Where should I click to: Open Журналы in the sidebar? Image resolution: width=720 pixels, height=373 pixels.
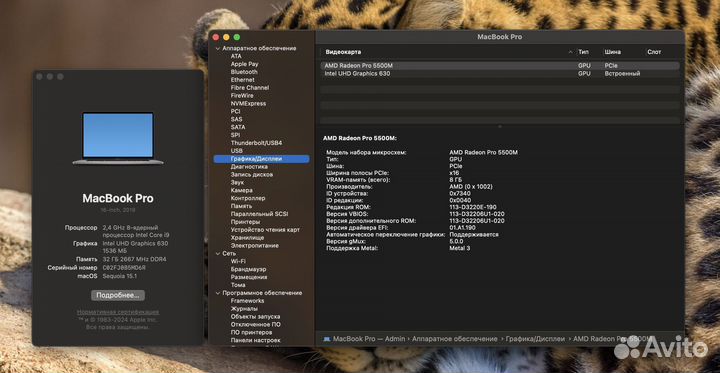(244, 309)
